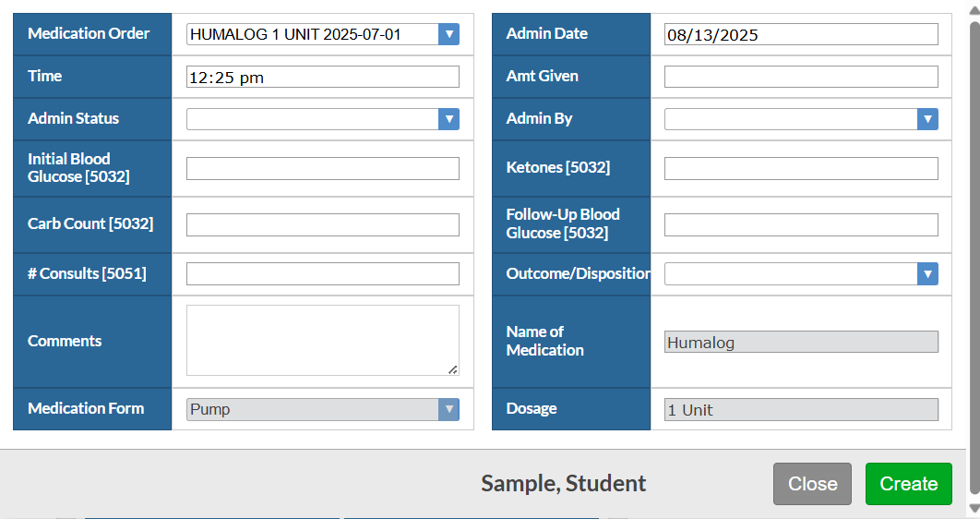Select the Amt Given input box
This screenshot has width=980, height=519.
tap(801, 77)
